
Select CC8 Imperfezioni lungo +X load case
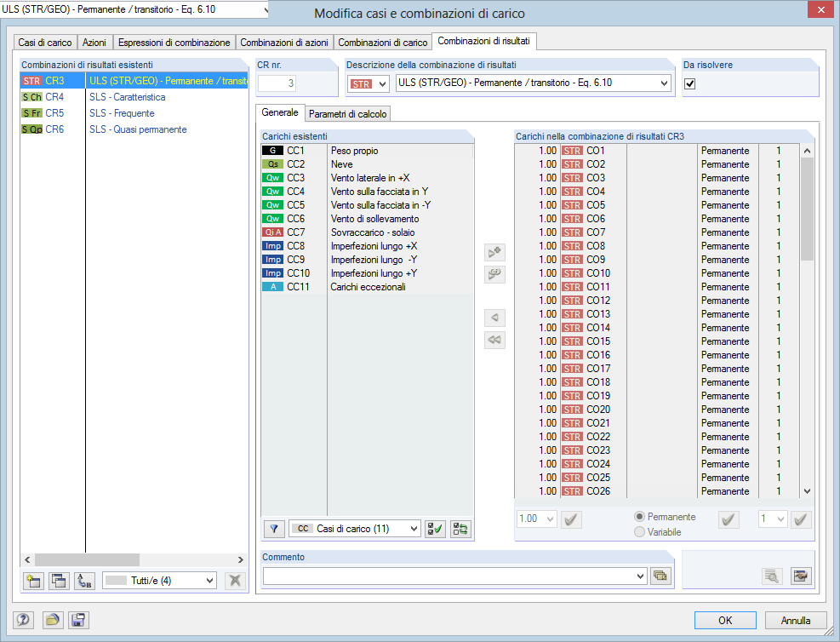point(367,246)
